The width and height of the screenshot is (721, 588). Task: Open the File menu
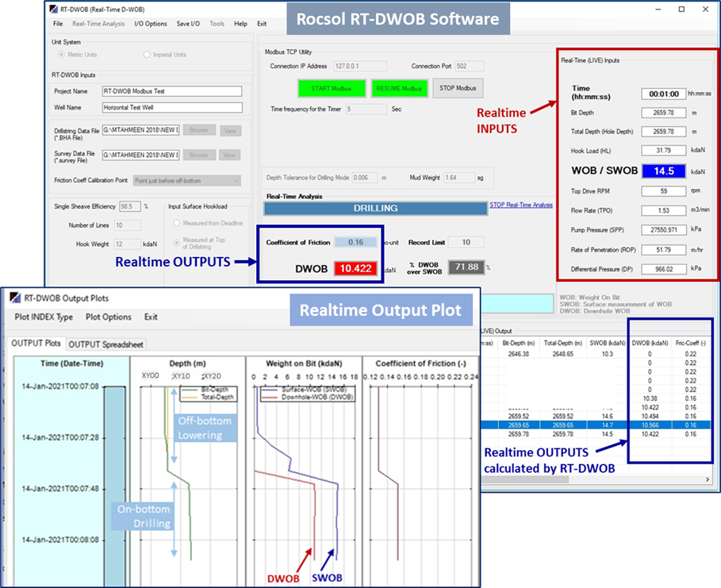58,24
